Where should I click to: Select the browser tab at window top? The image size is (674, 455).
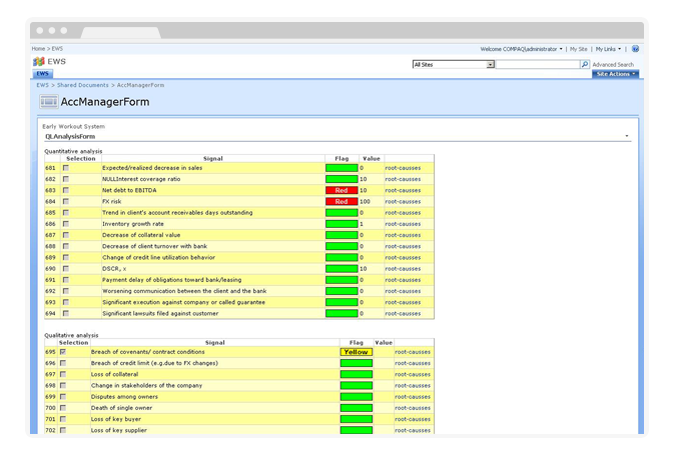coord(121,33)
